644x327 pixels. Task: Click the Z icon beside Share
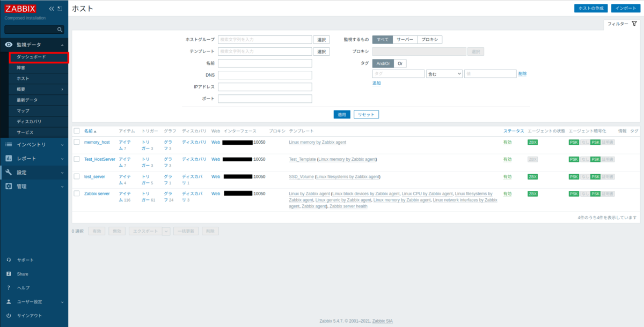click(9, 274)
